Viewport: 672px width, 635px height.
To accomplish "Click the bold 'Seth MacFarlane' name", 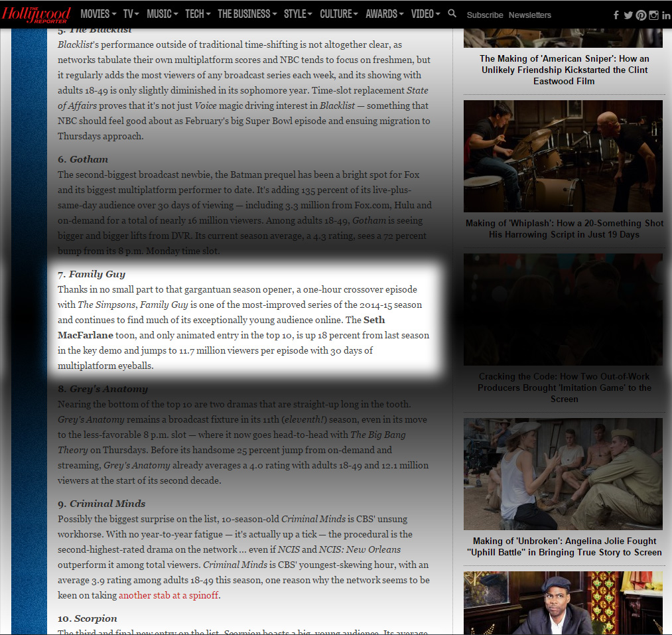I will [221, 328].
